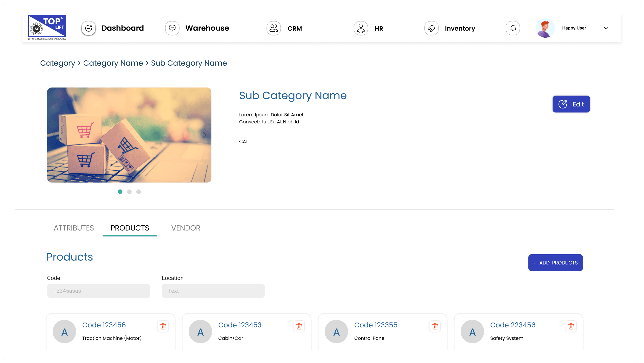Screen dimensions: 644x363
Task: Open Code 123355 product link
Action: click(x=376, y=325)
